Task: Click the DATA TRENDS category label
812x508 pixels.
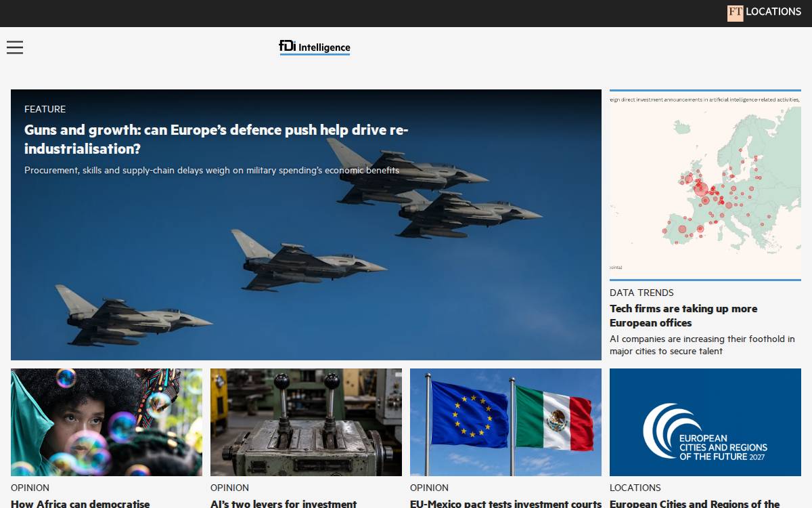Action: pos(641,293)
